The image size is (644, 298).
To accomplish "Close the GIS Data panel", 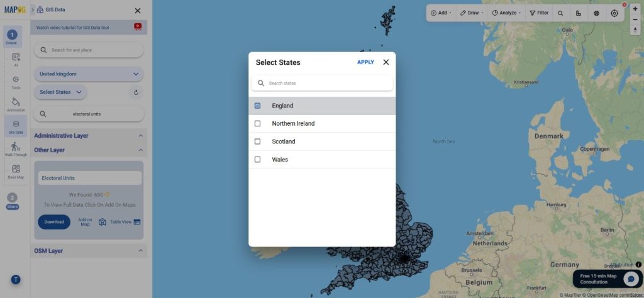I will pos(138,11).
